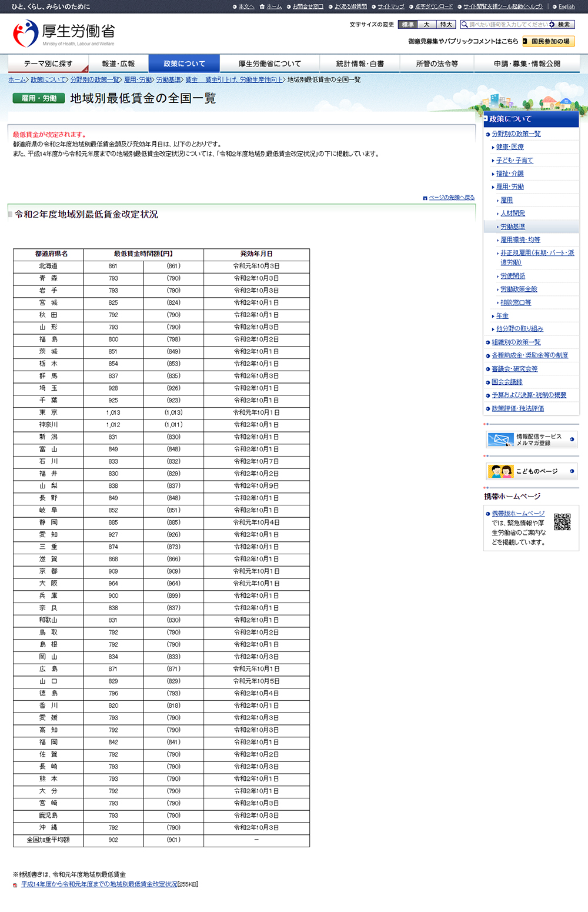Expand 健康・医療 in the sidebar
This screenshot has width=588, height=912.
click(510, 147)
